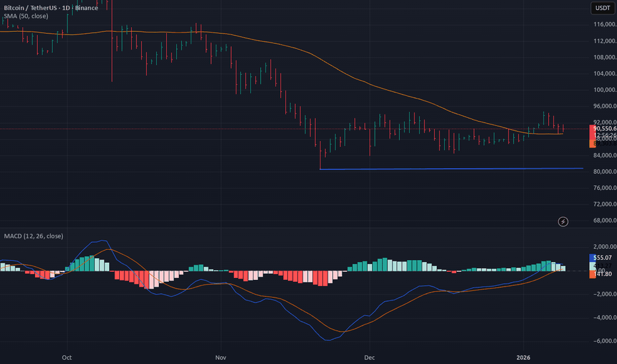The height and width of the screenshot is (364, 617).
Task: Click the 100,000 price scale label
Action: 605,90
